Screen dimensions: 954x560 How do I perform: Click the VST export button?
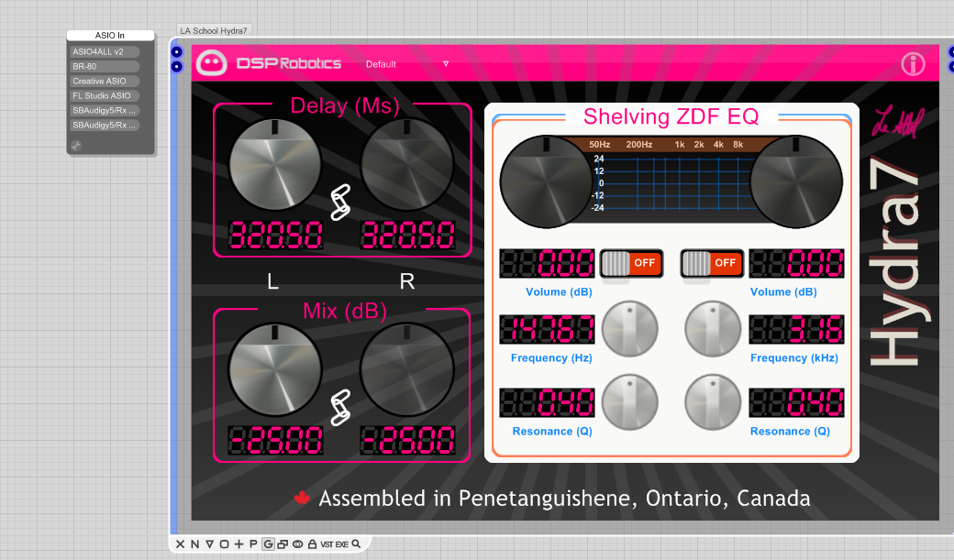click(x=327, y=544)
